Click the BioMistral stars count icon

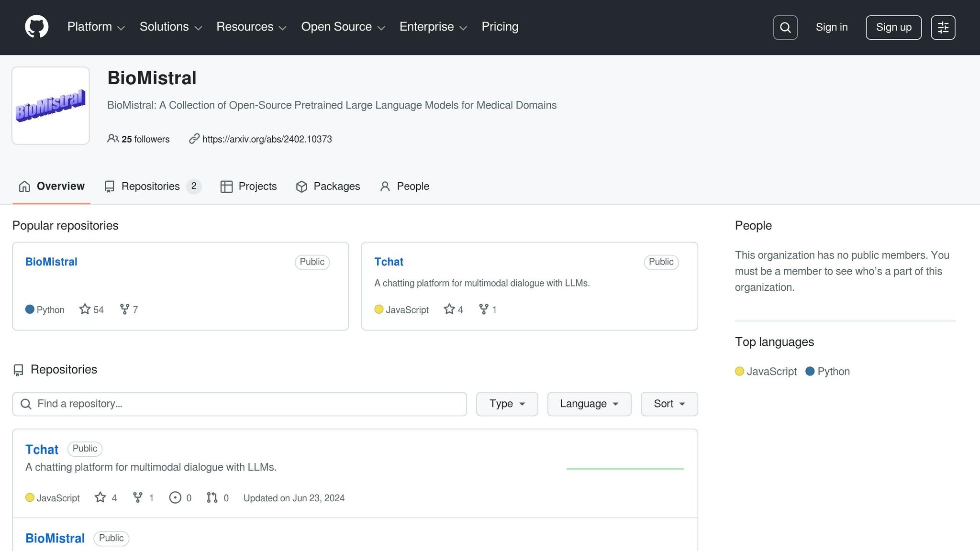(x=85, y=309)
